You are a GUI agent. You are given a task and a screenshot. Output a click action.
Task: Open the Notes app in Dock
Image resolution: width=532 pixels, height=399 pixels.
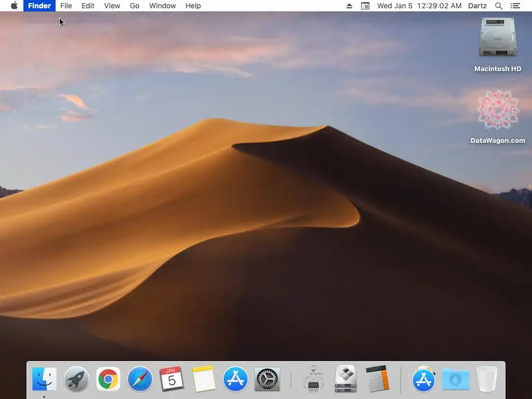204,379
